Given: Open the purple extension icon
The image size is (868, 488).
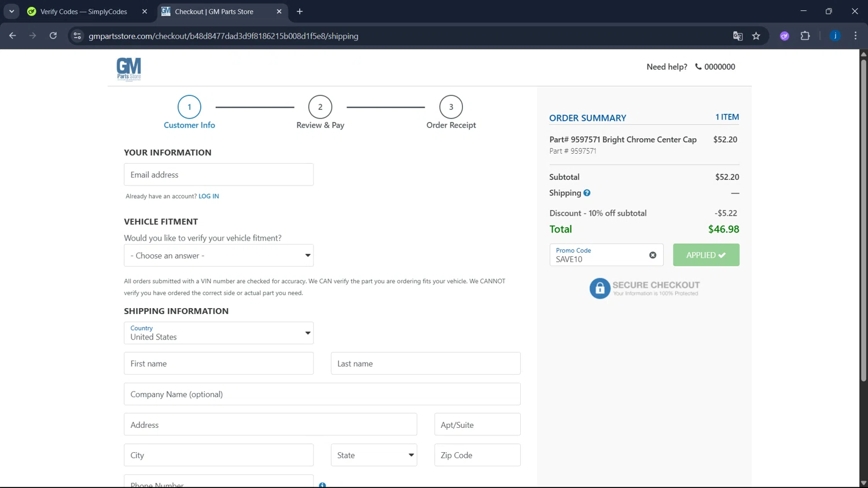Looking at the screenshot, I should 785,36.
